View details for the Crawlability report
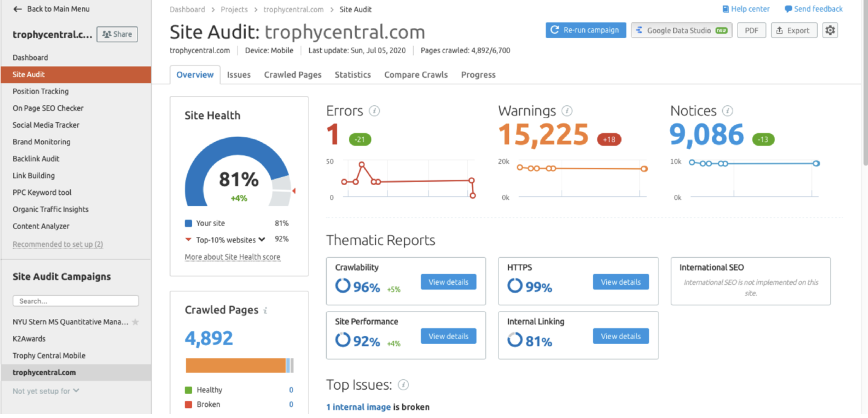 pyautogui.click(x=448, y=282)
